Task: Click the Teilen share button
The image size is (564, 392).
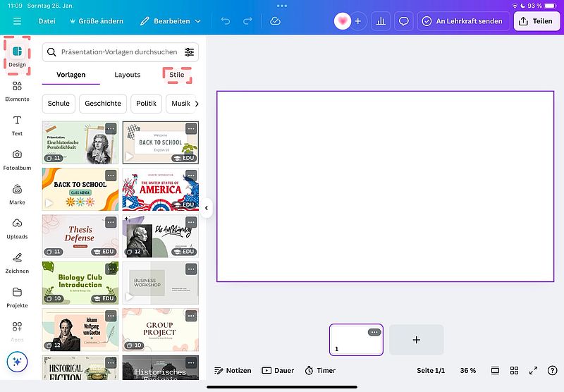Action: point(535,21)
